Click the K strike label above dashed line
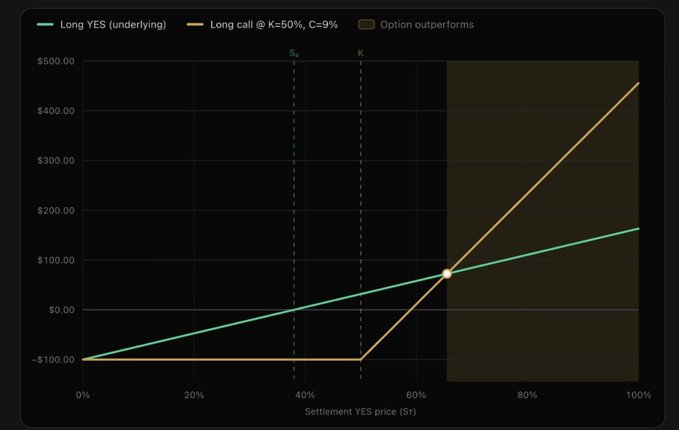 click(x=361, y=53)
